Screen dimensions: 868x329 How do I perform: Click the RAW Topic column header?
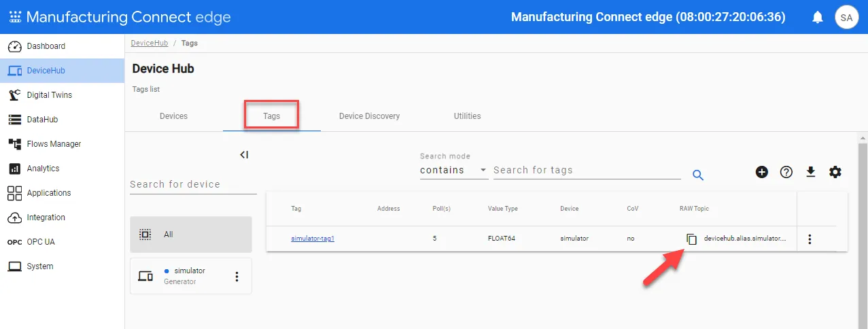click(694, 209)
